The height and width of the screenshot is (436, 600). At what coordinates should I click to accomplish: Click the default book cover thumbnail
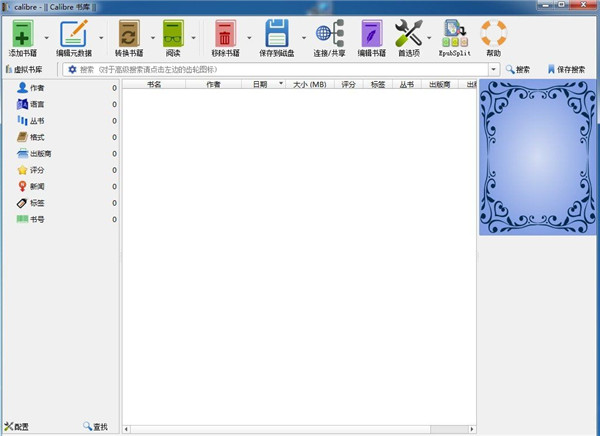(x=538, y=157)
